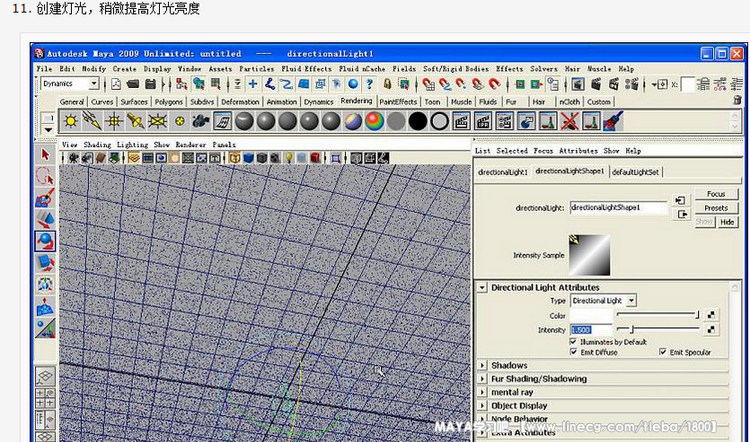Switch to the directionalLight1 tab
The height and width of the screenshot is (442, 750).
click(x=503, y=172)
